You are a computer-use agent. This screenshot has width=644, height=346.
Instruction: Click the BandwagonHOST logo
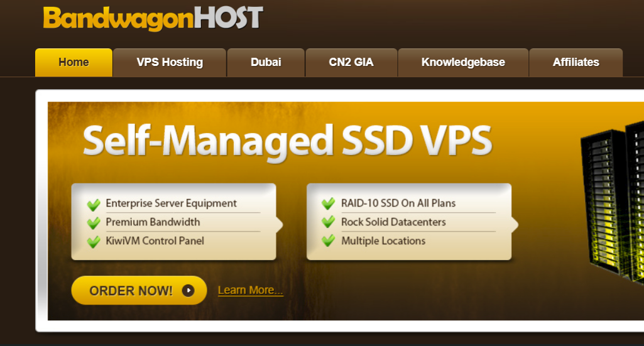(x=153, y=19)
